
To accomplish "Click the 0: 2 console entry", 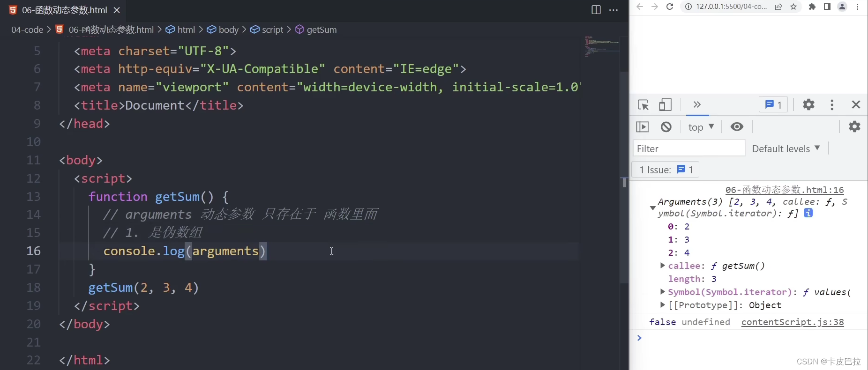I will (x=679, y=226).
